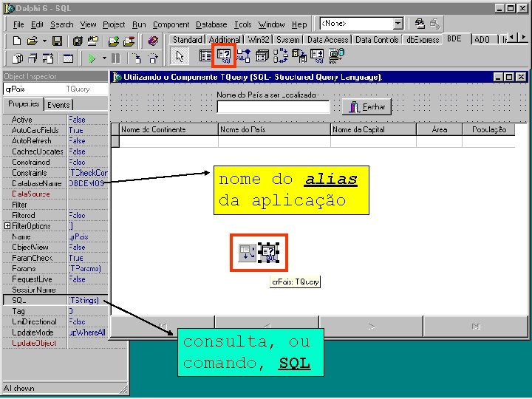Select the arrow pointer tool in palette
Viewport: 532px width, 399px height.
point(179,56)
